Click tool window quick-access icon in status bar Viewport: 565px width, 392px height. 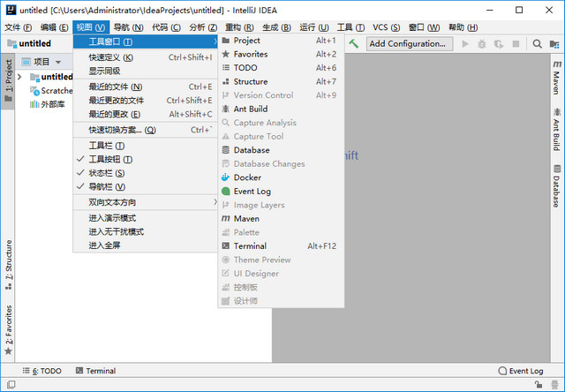coord(11,385)
